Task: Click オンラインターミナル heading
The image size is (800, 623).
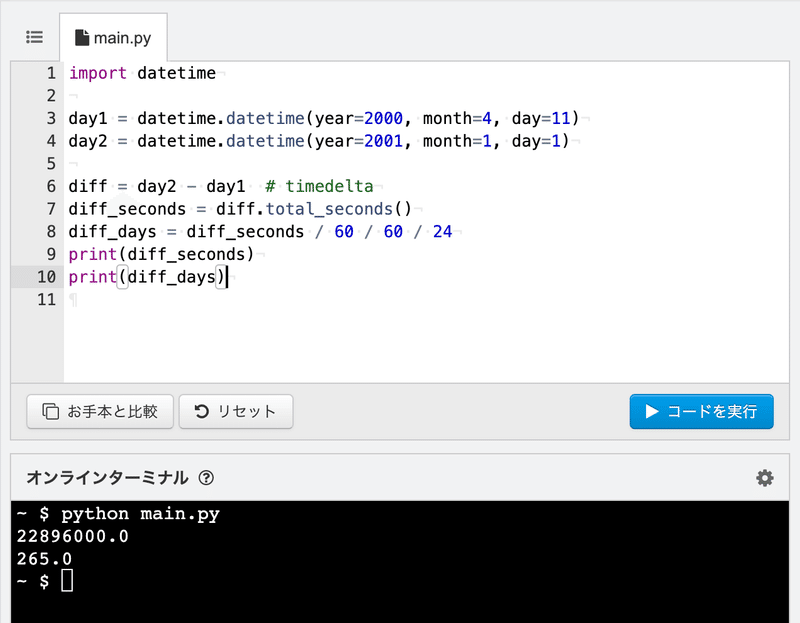Action: point(108,478)
